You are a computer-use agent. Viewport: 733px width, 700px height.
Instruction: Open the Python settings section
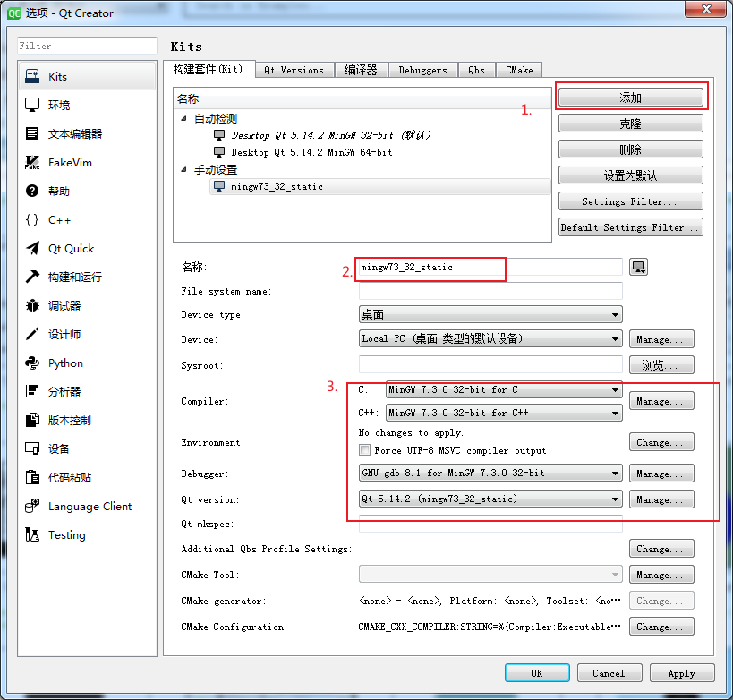(x=55, y=363)
